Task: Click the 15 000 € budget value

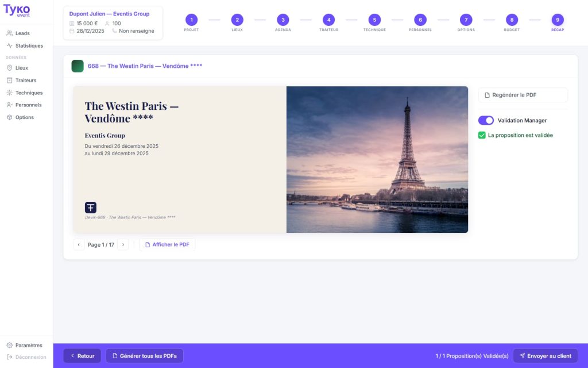Action: pyautogui.click(x=87, y=23)
